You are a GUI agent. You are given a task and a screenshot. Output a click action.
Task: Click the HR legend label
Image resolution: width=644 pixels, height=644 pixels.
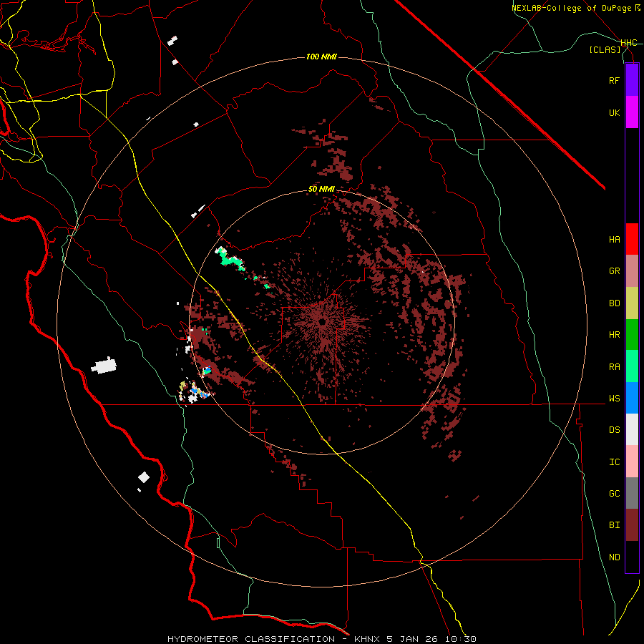pyautogui.click(x=614, y=335)
